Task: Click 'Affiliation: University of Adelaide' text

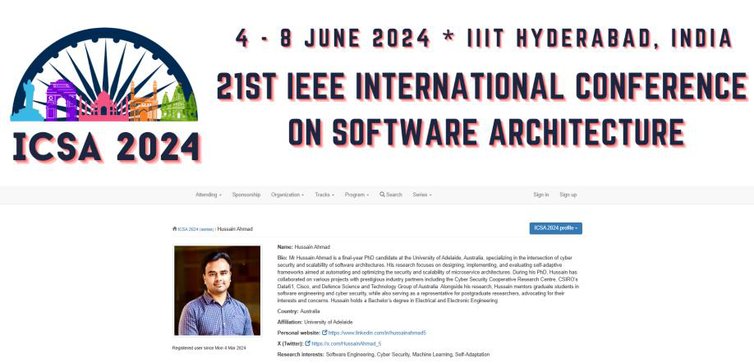Action: (315, 322)
